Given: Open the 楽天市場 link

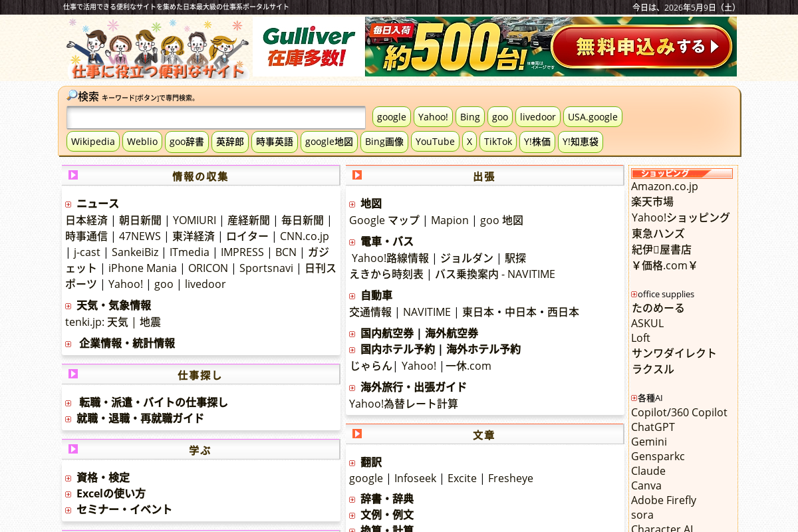Looking at the screenshot, I should click(652, 201).
